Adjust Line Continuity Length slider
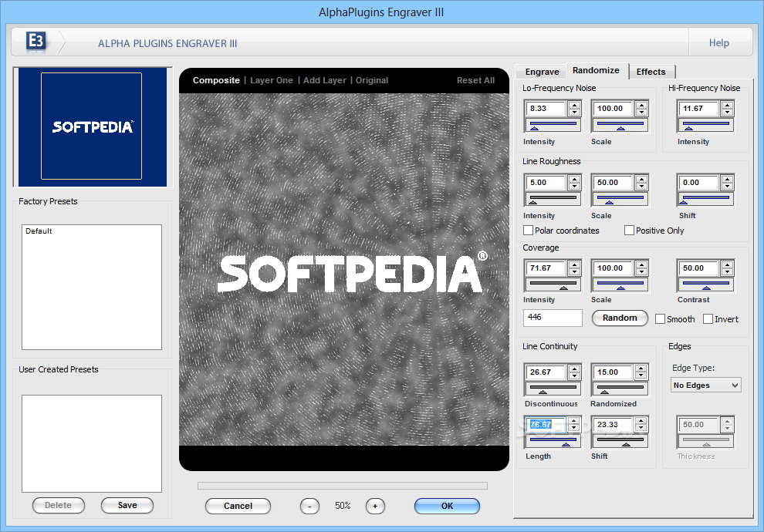 pos(553,442)
